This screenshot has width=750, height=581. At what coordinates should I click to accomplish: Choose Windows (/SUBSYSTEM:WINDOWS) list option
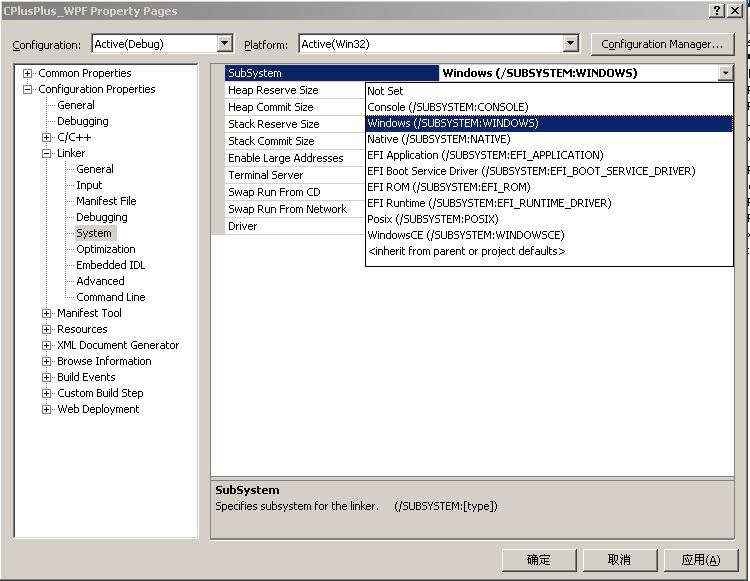click(549, 123)
